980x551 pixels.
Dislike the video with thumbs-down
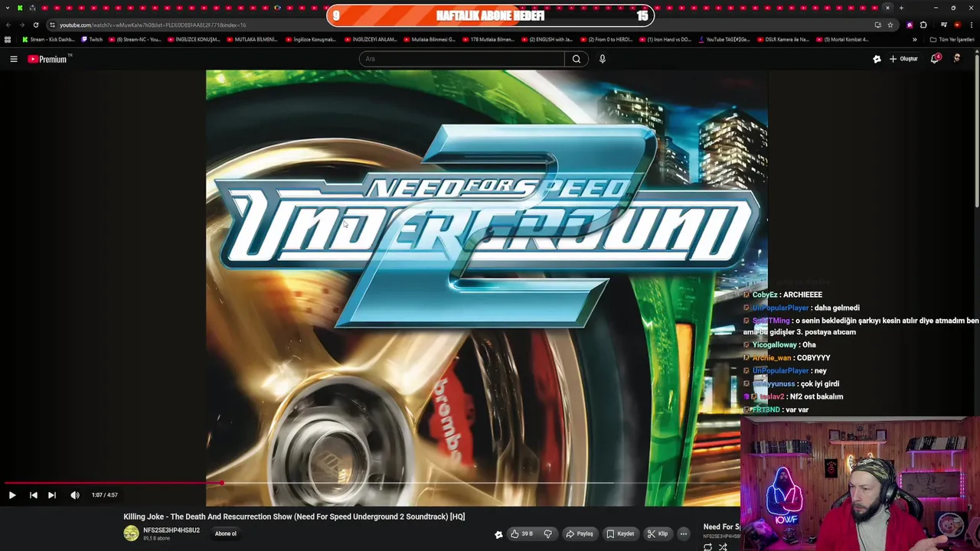coord(547,533)
